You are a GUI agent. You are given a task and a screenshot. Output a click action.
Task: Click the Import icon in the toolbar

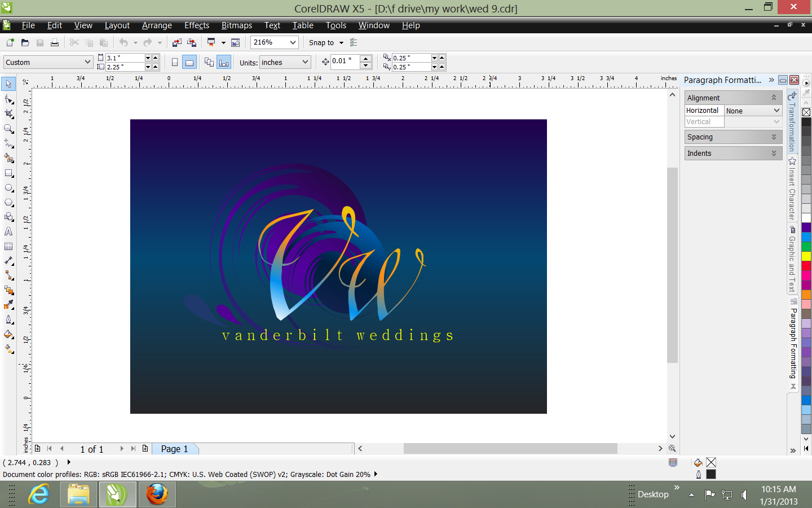pyautogui.click(x=177, y=42)
